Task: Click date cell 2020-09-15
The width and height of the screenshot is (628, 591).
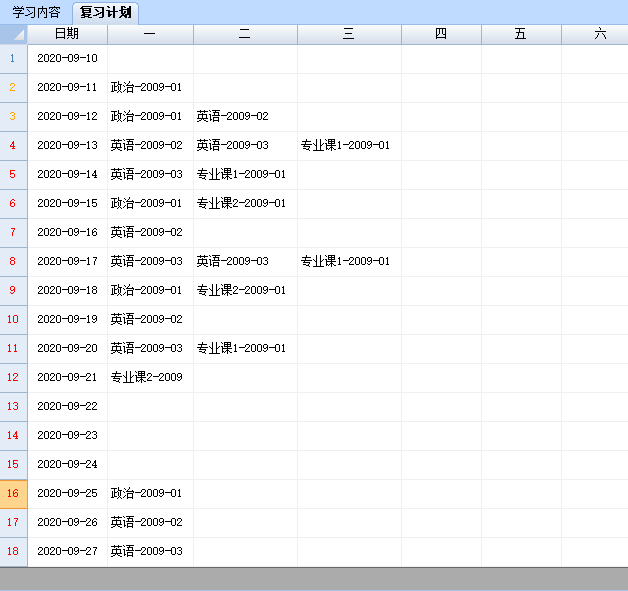Action: tap(67, 204)
